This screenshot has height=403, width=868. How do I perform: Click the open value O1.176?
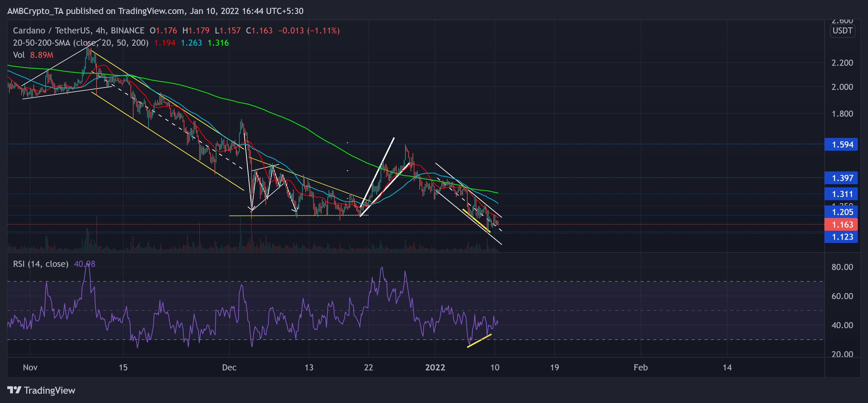[x=163, y=31]
